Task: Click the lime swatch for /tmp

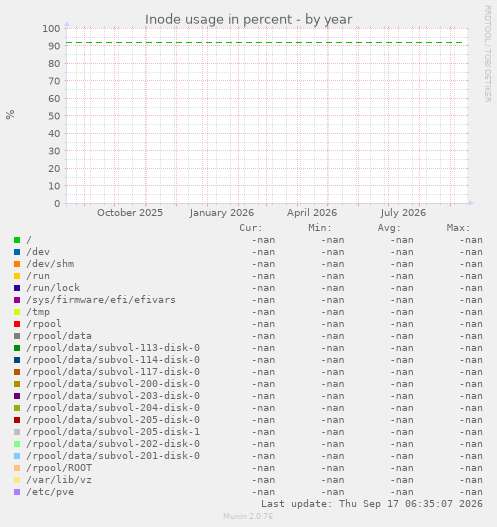Action: [x=17, y=312]
